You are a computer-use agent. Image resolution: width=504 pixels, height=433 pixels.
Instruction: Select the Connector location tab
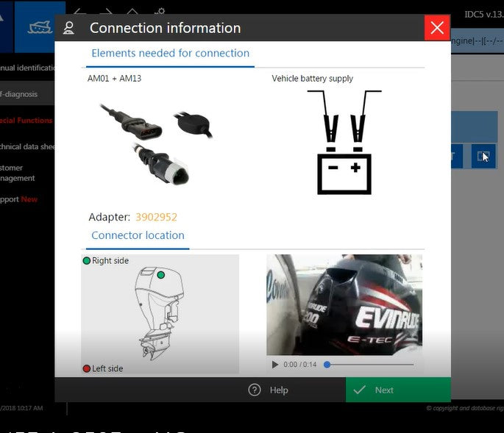pyautogui.click(x=138, y=236)
